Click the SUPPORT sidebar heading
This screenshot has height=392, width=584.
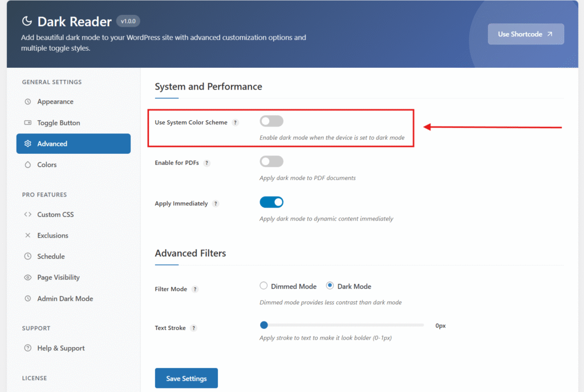(x=36, y=328)
